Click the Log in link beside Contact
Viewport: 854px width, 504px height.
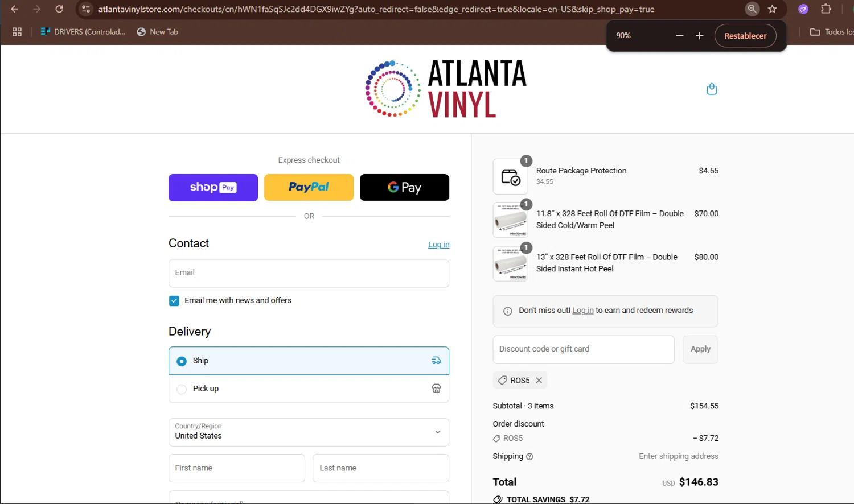pyautogui.click(x=438, y=245)
